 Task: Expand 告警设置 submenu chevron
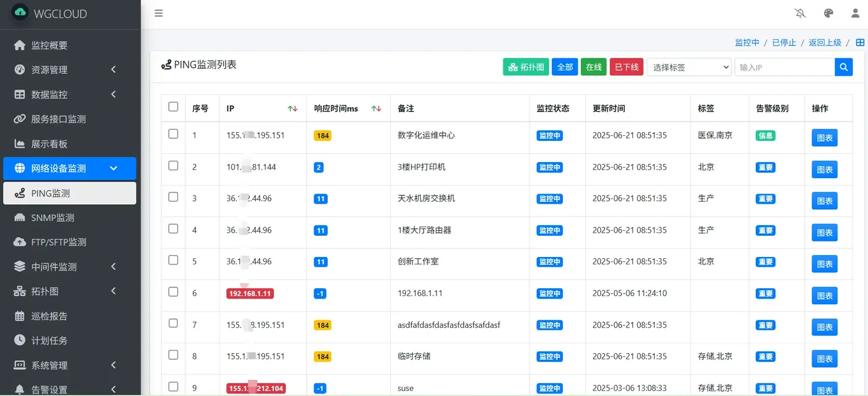[113, 390]
